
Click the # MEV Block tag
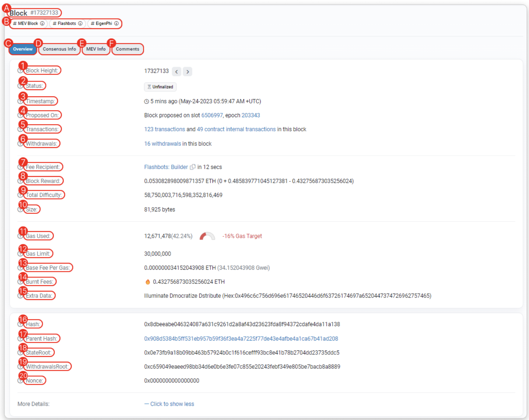click(x=29, y=24)
